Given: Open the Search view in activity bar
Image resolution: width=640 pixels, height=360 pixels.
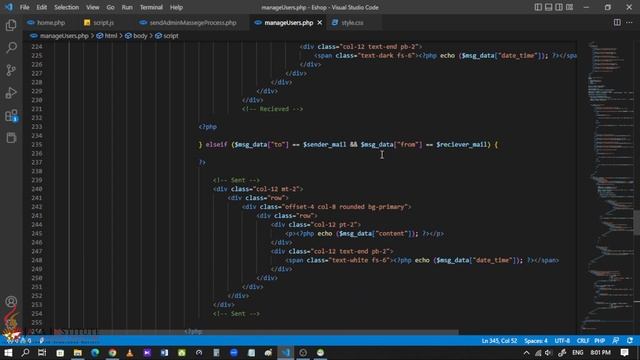Looking at the screenshot, I should 11,48.
